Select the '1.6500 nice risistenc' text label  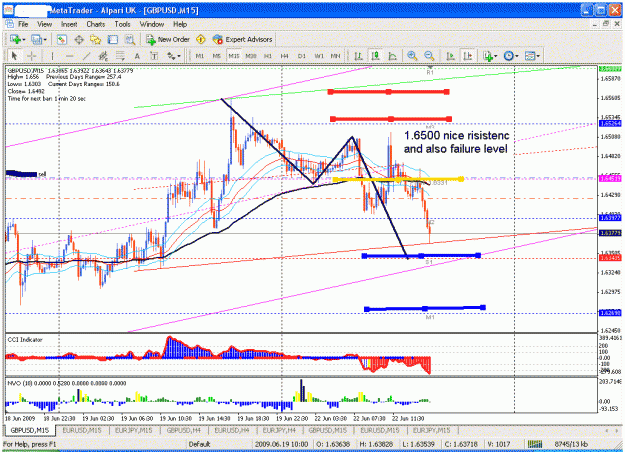456,136
